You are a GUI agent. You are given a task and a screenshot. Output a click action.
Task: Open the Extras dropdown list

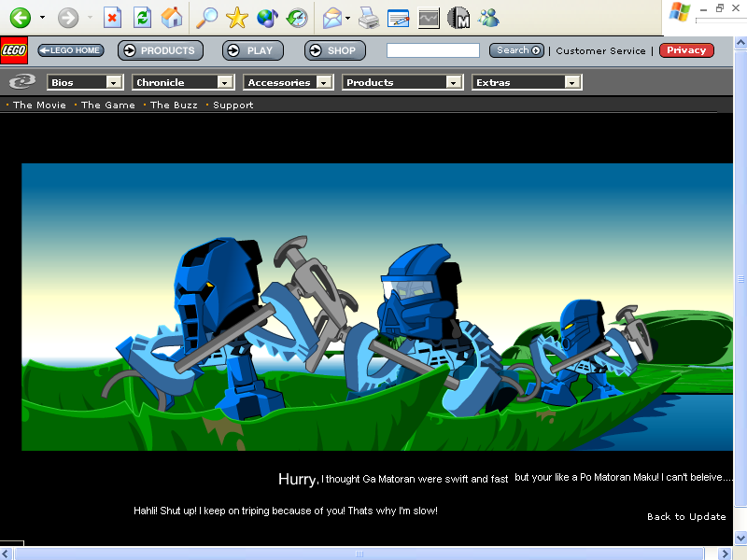pyautogui.click(x=527, y=82)
